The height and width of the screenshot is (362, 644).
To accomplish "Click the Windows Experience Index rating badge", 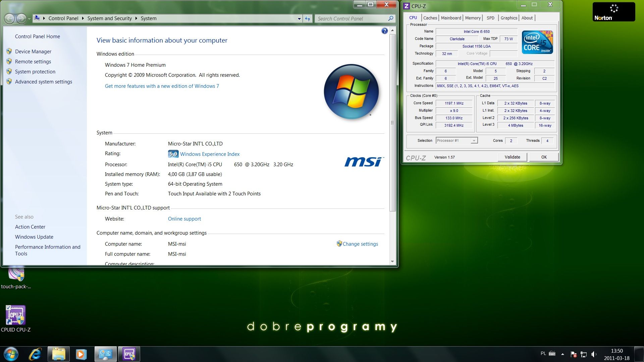I will (173, 154).
